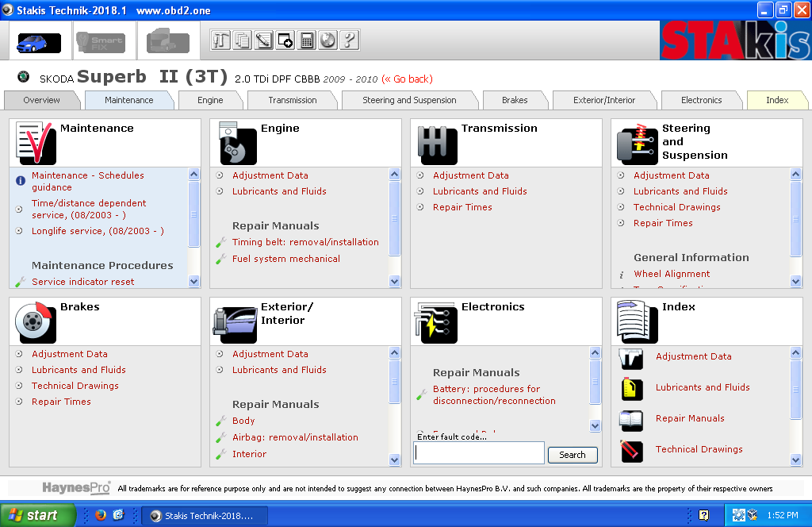Image resolution: width=812 pixels, height=527 pixels.
Task: Open Battery disconnection/reconnection procedures link
Action: (494, 395)
